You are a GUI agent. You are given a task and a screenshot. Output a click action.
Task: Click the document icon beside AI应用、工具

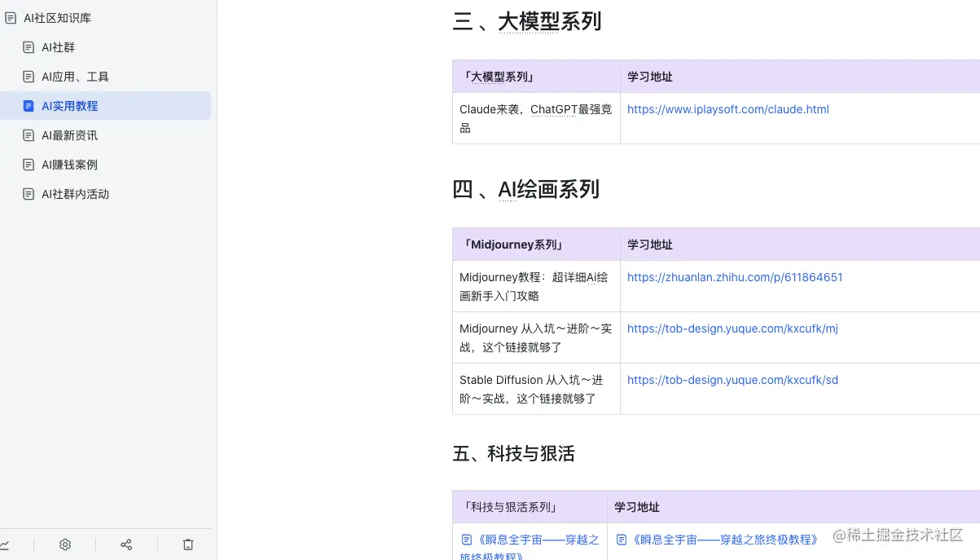pos(29,77)
